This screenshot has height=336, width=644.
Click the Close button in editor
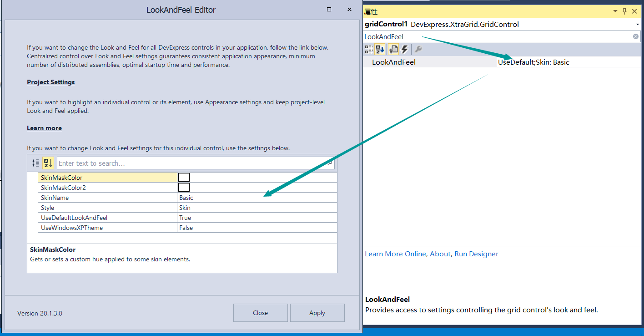tap(261, 313)
